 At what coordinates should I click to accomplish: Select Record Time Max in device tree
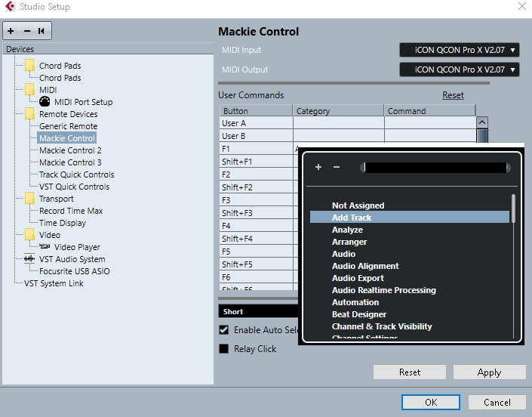coord(71,211)
